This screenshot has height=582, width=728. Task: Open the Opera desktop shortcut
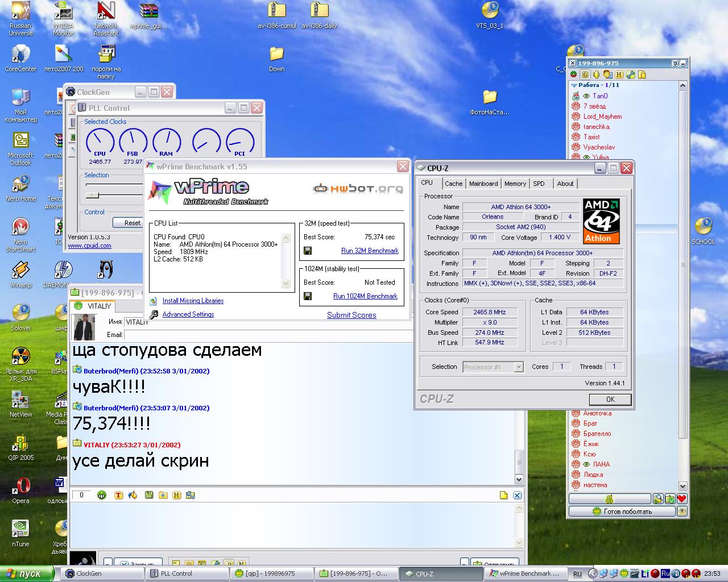click(21, 490)
